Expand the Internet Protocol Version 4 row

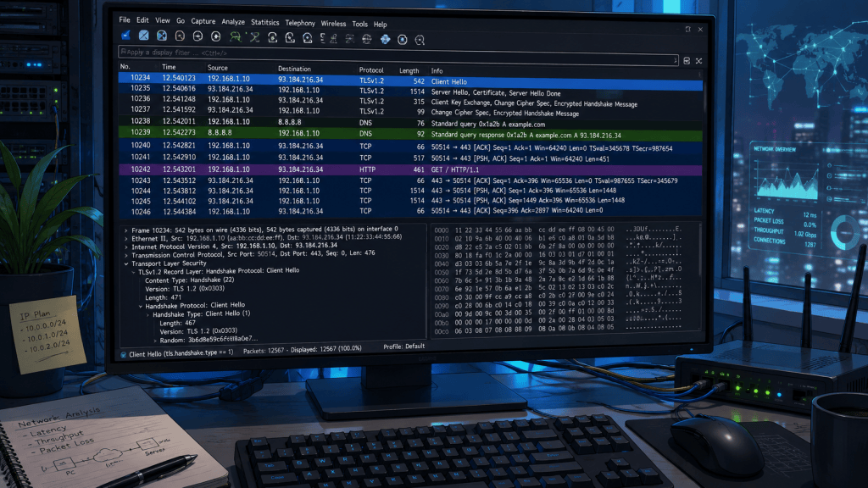[126, 247]
